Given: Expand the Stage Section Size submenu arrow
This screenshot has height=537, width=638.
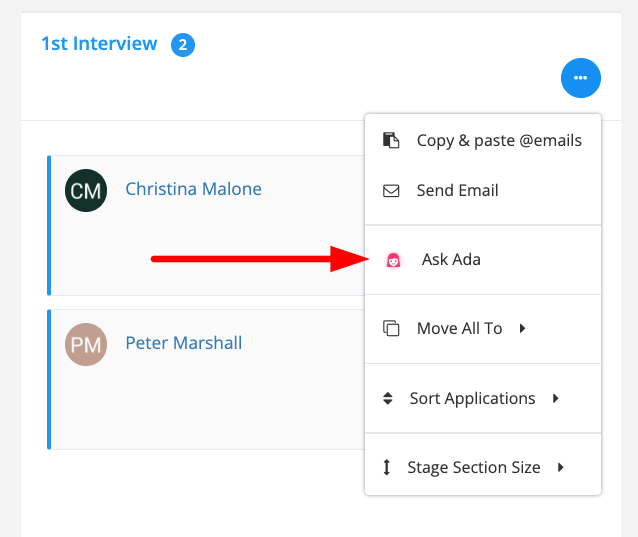Looking at the screenshot, I should pos(561,467).
